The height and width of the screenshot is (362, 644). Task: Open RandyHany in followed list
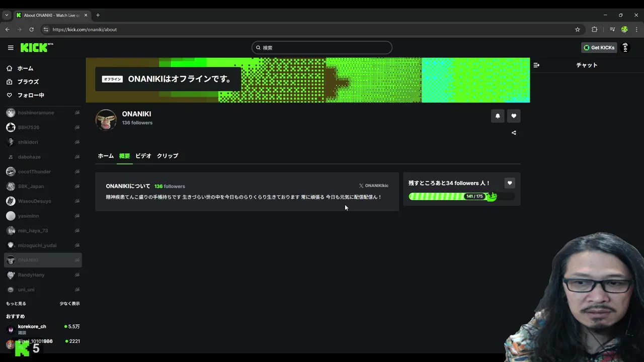pyautogui.click(x=43, y=275)
